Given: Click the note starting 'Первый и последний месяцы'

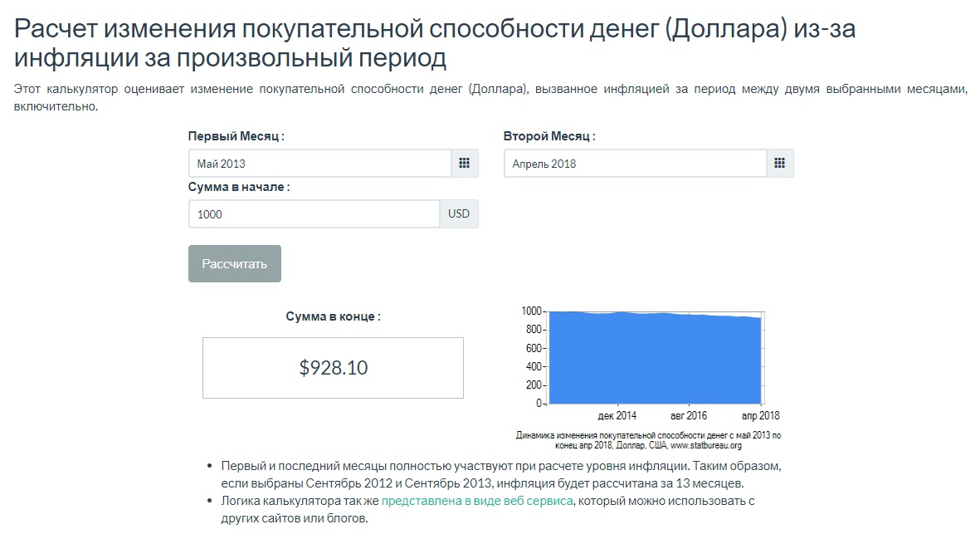Looking at the screenshot, I should point(501,474).
